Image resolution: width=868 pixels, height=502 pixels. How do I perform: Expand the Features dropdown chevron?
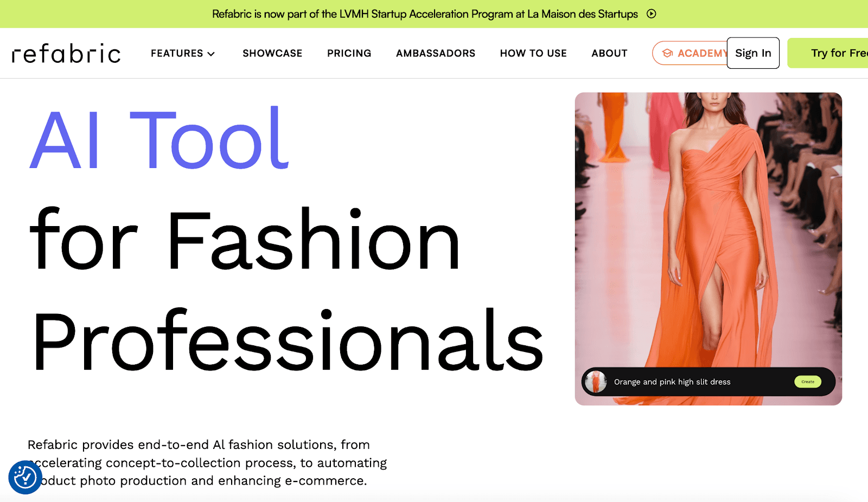coord(212,54)
